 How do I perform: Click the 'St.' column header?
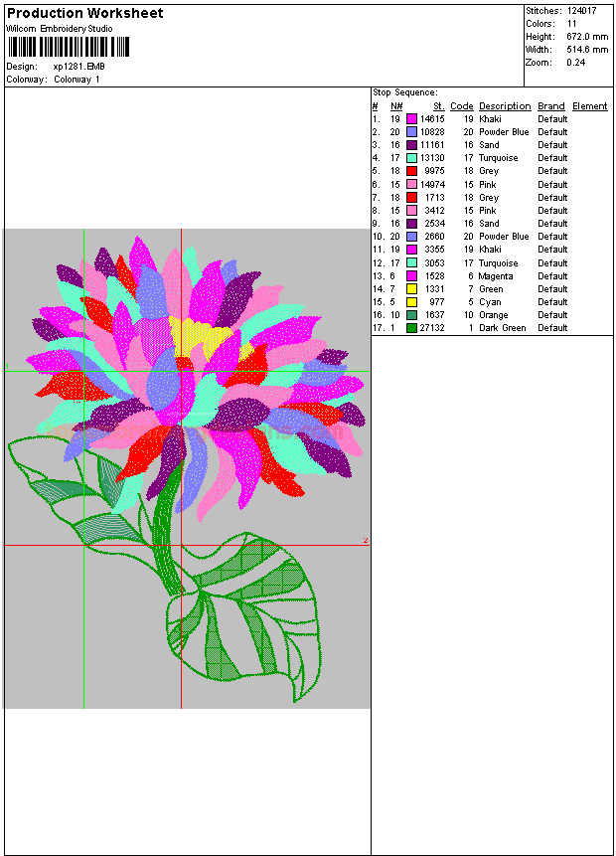pos(439,106)
